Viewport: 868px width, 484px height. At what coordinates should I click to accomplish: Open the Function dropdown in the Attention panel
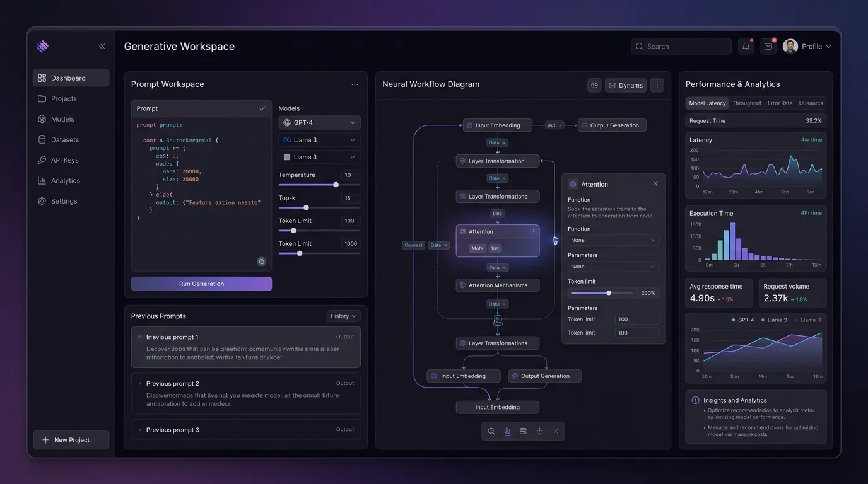pos(613,240)
